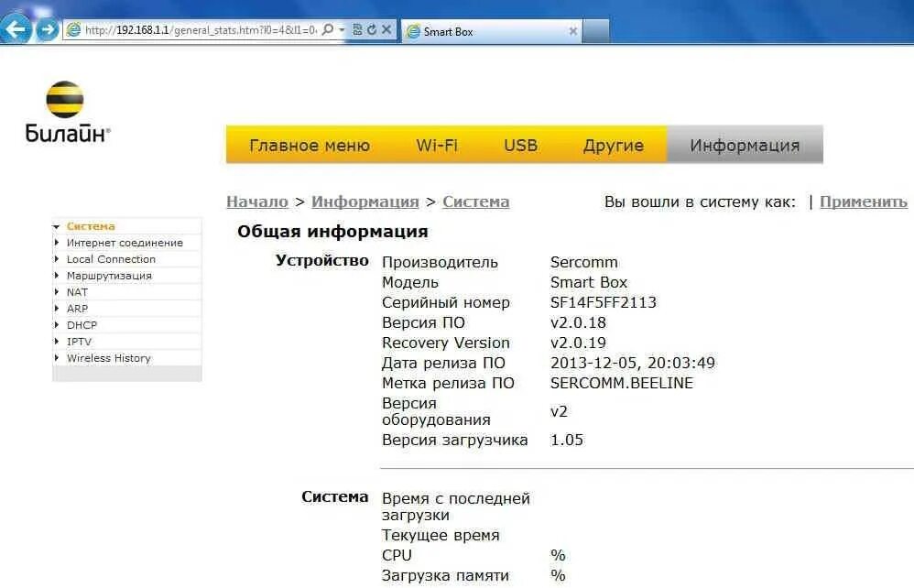Image resolution: width=914 pixels, height=588 pixels.
Task: Stop loading with the X icon
Action: coord(386,29)
